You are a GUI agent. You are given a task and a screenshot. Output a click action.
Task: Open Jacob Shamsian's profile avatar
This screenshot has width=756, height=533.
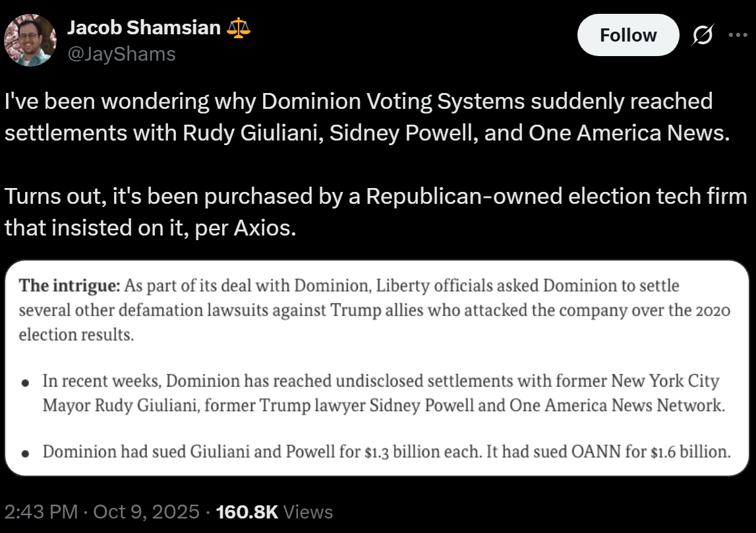tap(30, 40)
